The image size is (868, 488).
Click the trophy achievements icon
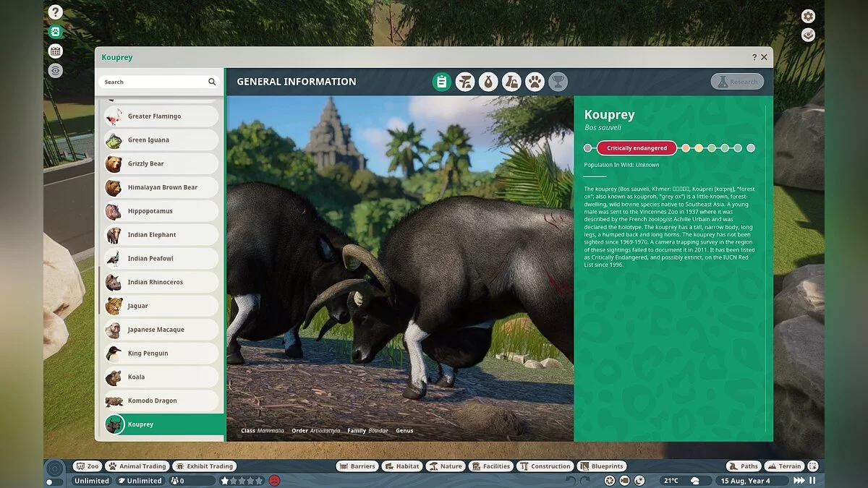[558, 82]
